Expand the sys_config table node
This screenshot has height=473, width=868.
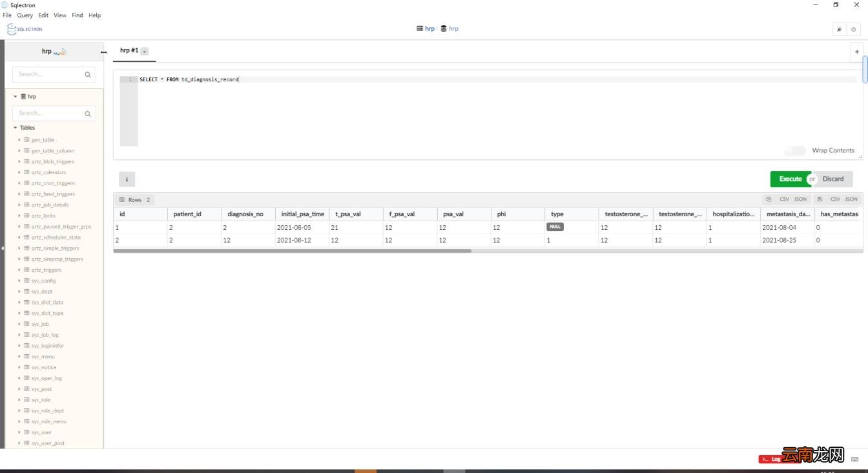tap(19, 281)
